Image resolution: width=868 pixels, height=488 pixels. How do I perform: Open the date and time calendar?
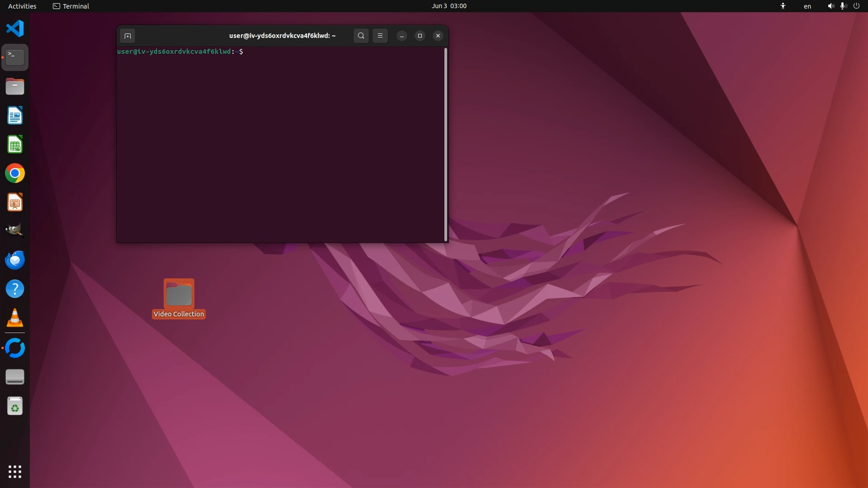pos(448,6)
